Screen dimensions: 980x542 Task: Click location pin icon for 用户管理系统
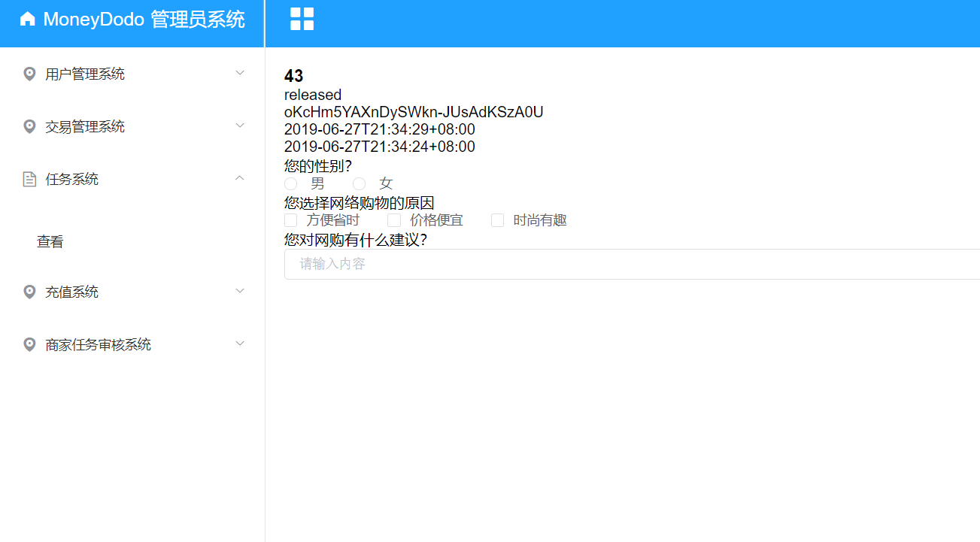point(29,74)
